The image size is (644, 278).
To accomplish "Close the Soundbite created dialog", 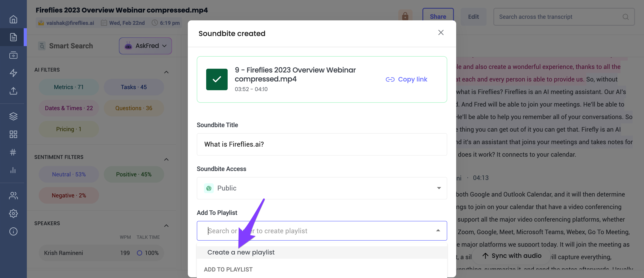I will [441, 32].
